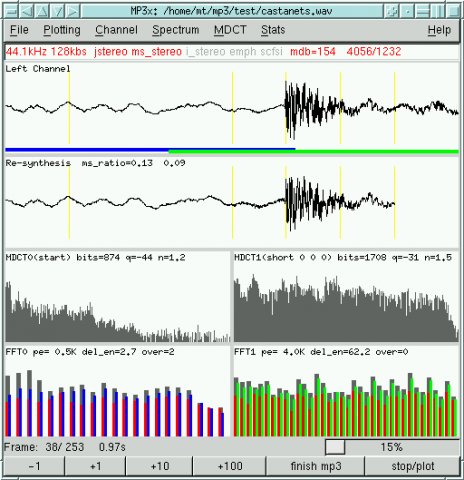Jump ahead ten frames with +10

point(160,466)
